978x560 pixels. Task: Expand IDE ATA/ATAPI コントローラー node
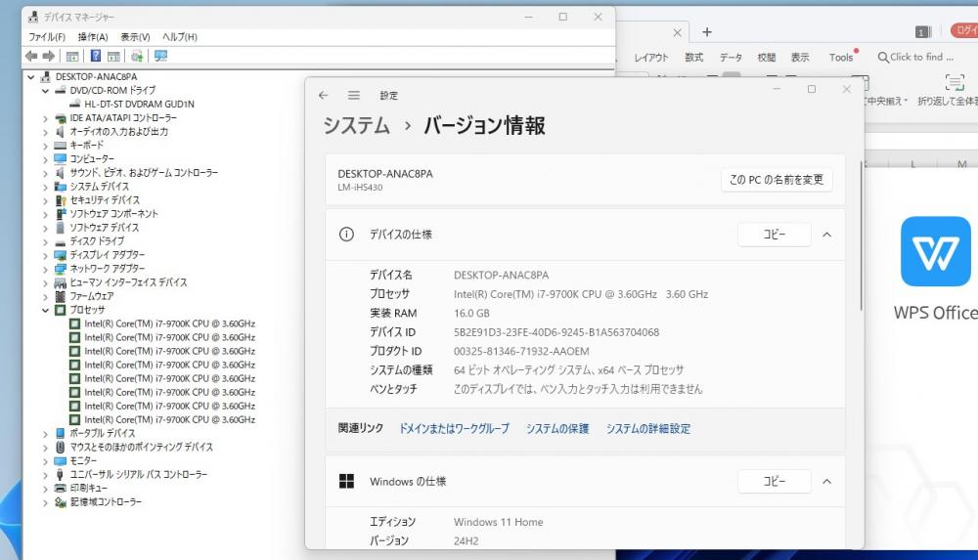[x=46, y=118]
